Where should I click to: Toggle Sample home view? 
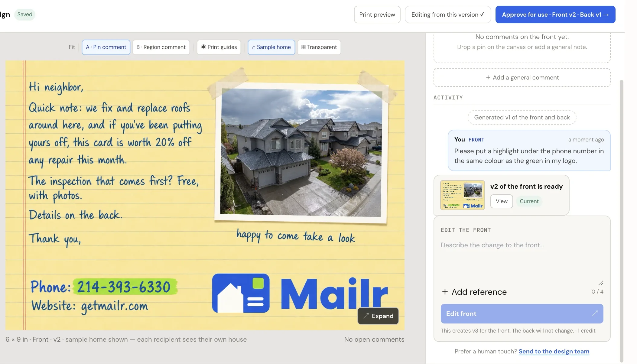pyautogui.click(x=271, y=47)
